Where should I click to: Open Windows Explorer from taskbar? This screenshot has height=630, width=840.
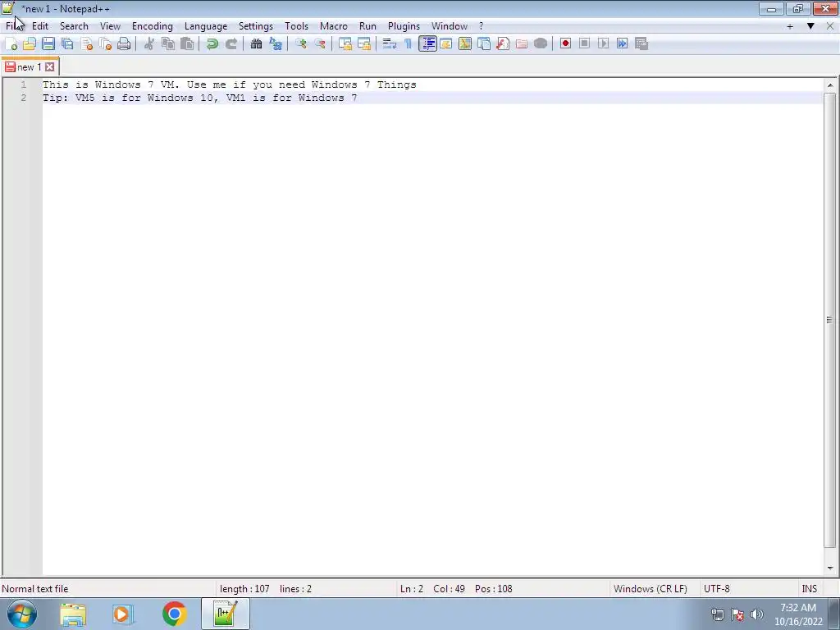click(x=73, y=614)
